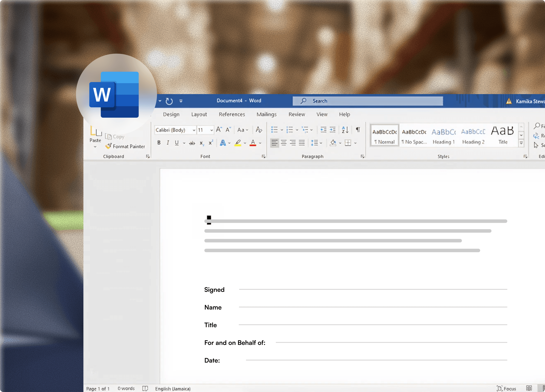Apply red font color
Image resolution: width=545 pixels, height=392 pixels.
coord(253,143)
